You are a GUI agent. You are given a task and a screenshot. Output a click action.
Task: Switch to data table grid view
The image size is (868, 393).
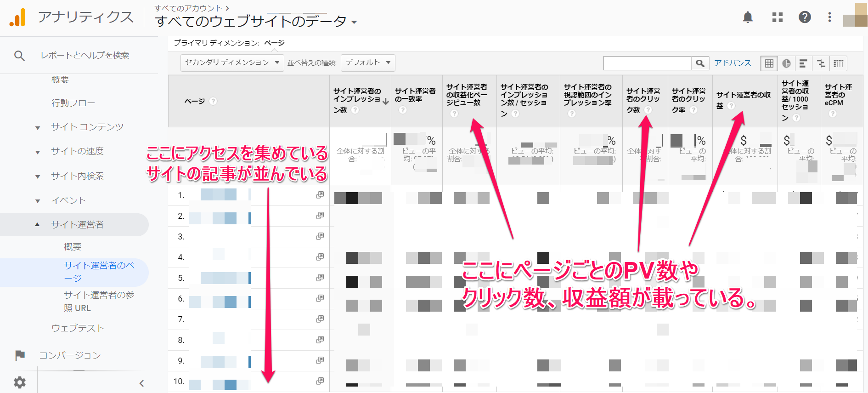[x=769, y=63]
